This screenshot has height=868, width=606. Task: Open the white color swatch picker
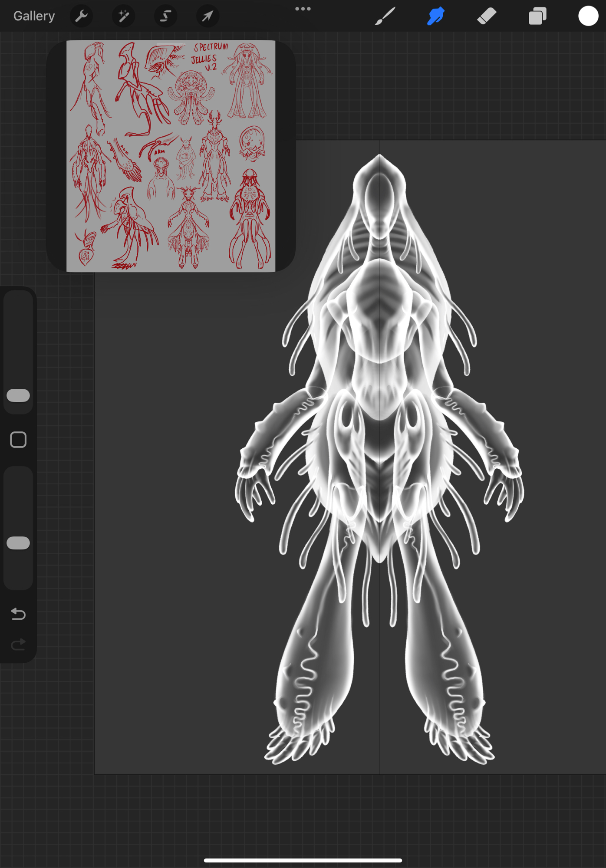point(588,16)
